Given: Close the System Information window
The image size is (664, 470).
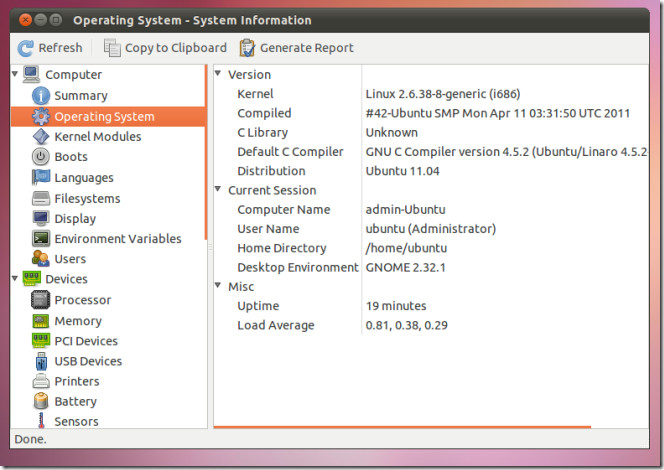Looking at the screenshot, I should [25, 19].
